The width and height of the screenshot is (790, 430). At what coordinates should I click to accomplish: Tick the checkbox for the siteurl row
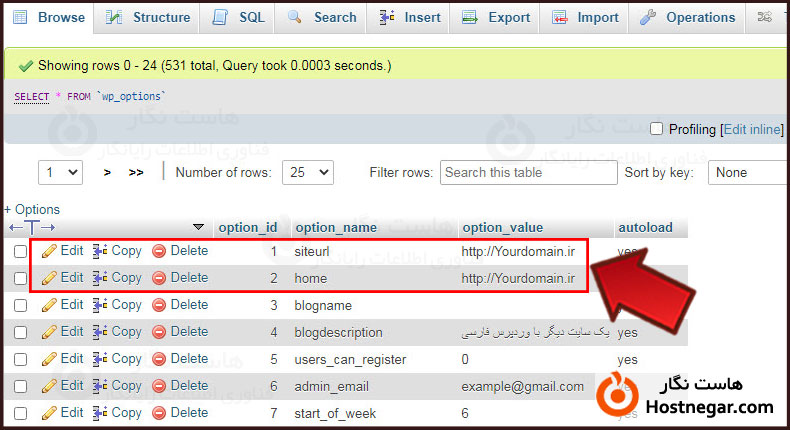pos(20,252)
